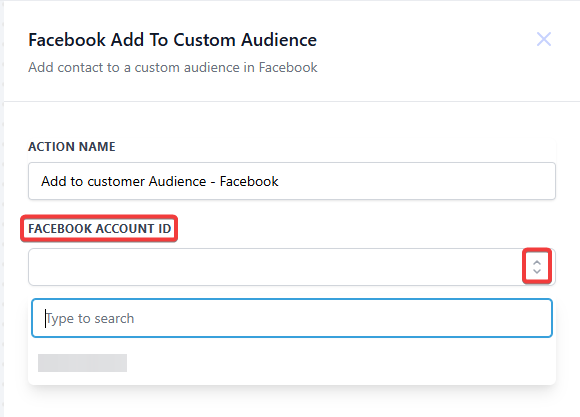The image size is (580, 417).
Task: Open the Facebook Account ID select box
Action: 292,267
